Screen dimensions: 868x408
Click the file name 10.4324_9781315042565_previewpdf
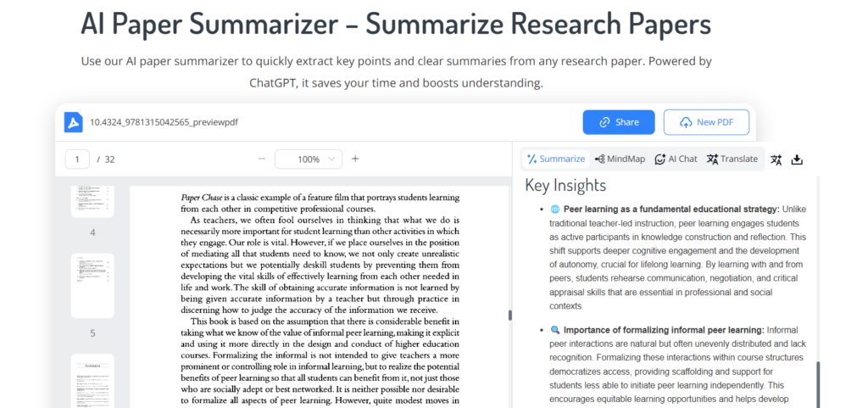tap(164, 122)
